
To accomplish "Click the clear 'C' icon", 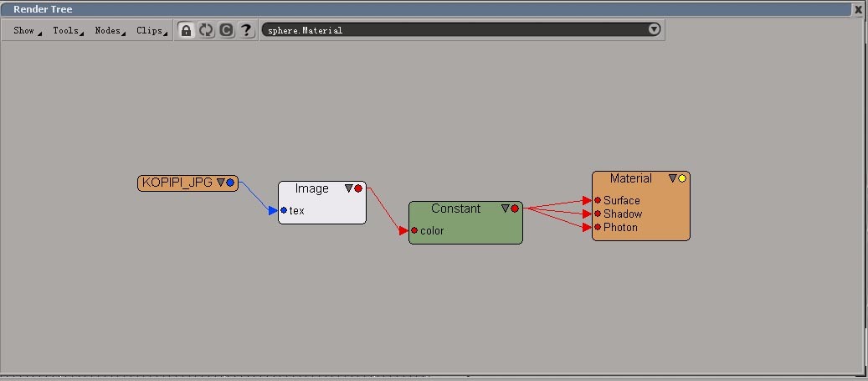I will (x=226, y=30).
